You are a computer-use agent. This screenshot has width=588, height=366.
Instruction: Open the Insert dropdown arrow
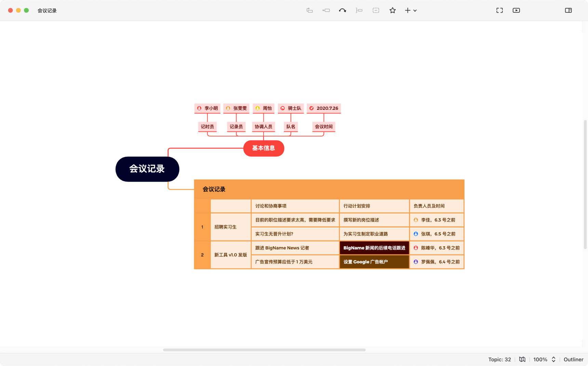click(x=415, y=11)
